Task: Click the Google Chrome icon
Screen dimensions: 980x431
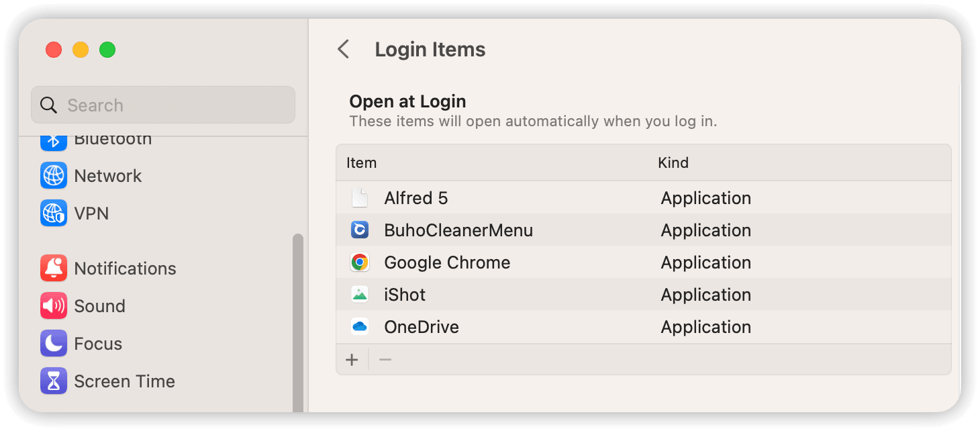Action: pyautogui.click(x=360, y=262)
